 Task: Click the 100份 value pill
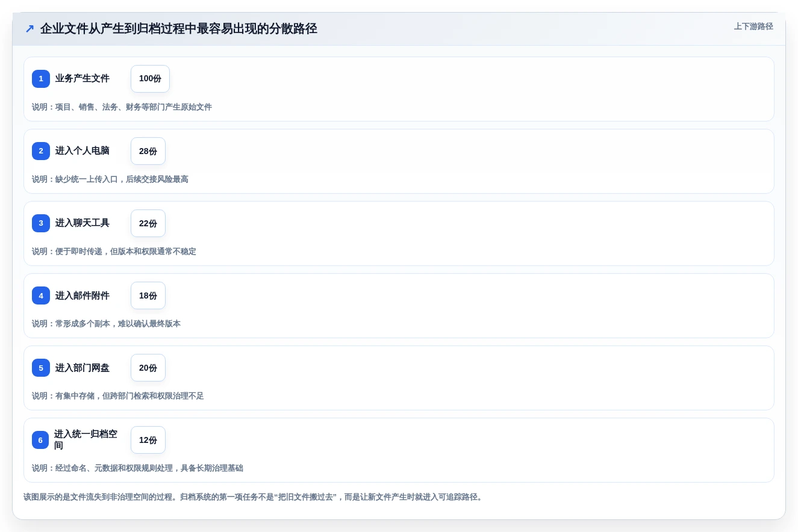[x=150, y=79]
